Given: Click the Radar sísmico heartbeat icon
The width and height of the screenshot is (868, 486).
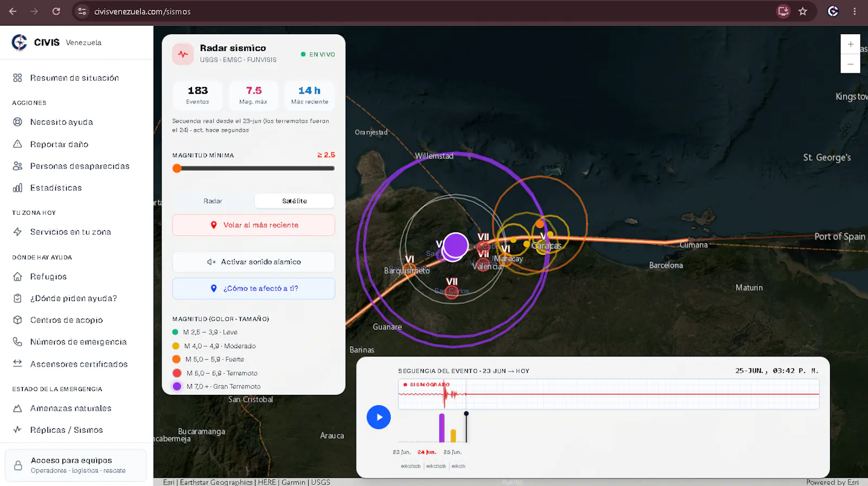Looking at the screenshot, I should (x=183, y=54).
